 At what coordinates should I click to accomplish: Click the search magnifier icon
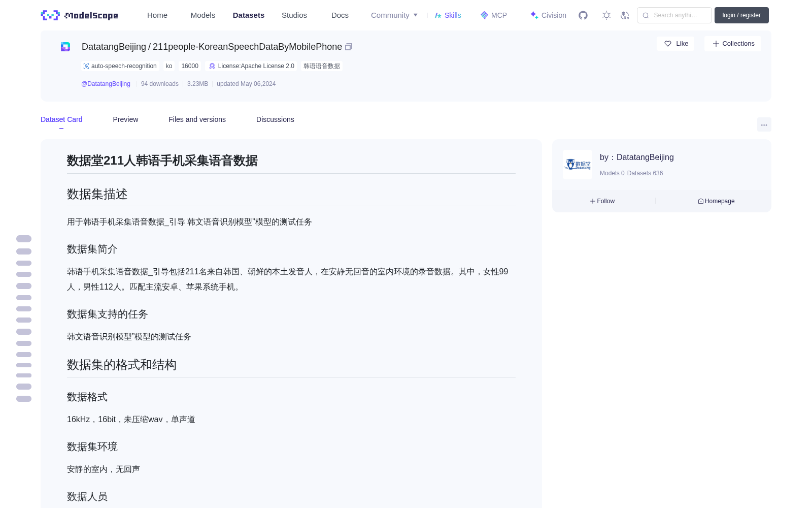tap(646, 15)
